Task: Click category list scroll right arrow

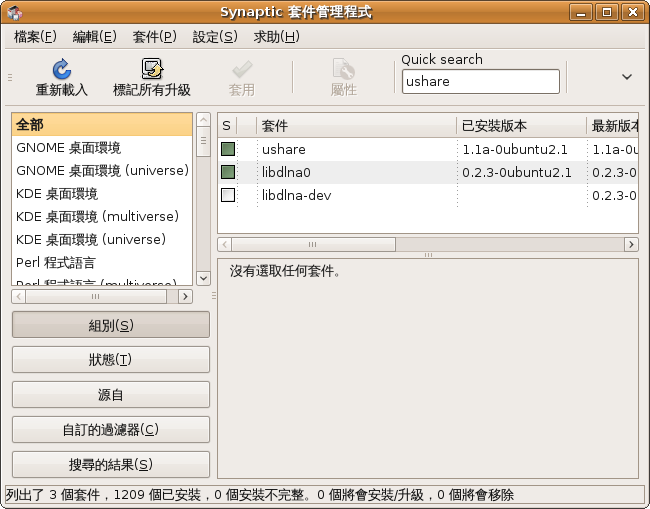Action: (185, 296)
